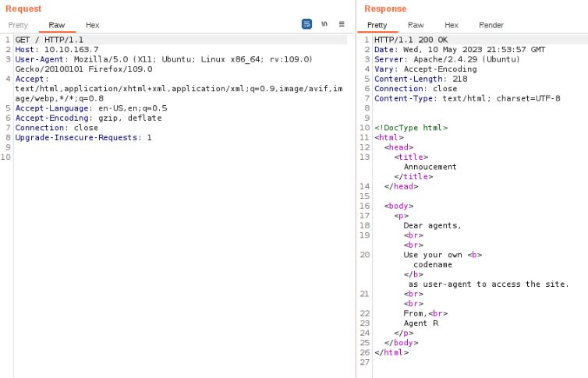
Task: Click empty request line number 10
Action: 5,157
